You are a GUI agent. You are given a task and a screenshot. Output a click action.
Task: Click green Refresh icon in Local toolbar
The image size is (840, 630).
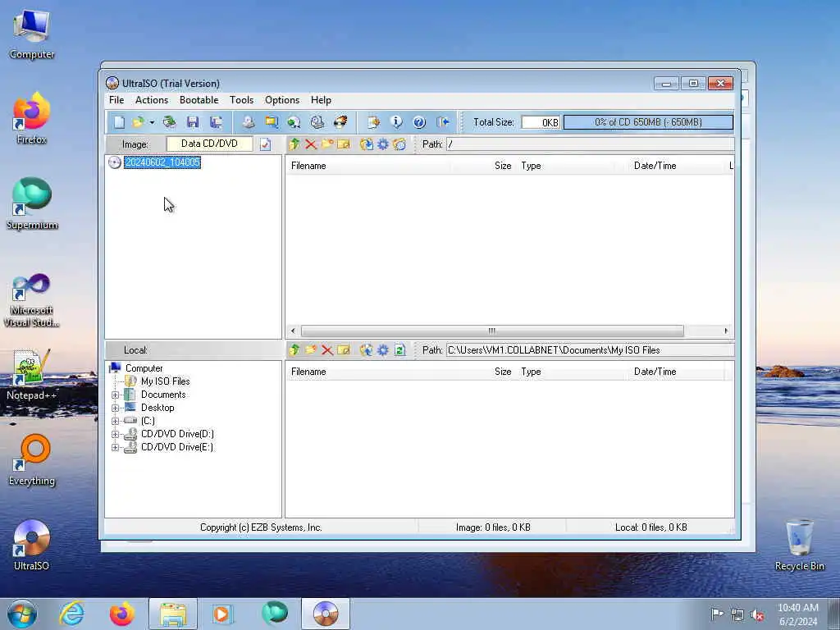coord(399,349)
